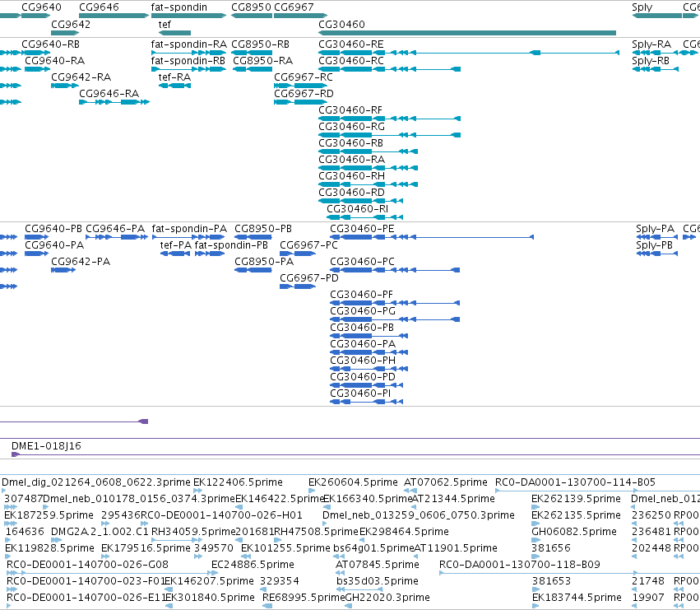The width and height of the screenshot is (700, 610).
Task: Select protein CG30460-PI
Action: tap(360, 393)
